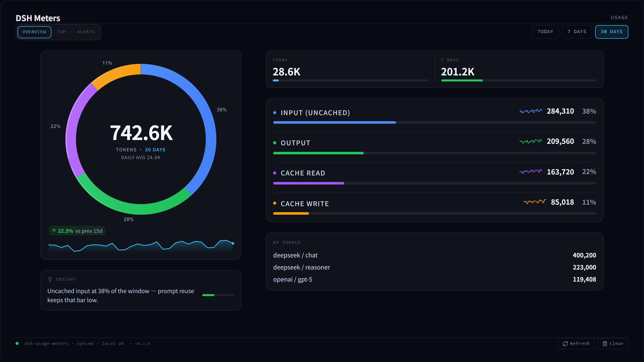This screenshot has width=644, height=362.
Task: Select the Today time range
Action: [545, 32]
